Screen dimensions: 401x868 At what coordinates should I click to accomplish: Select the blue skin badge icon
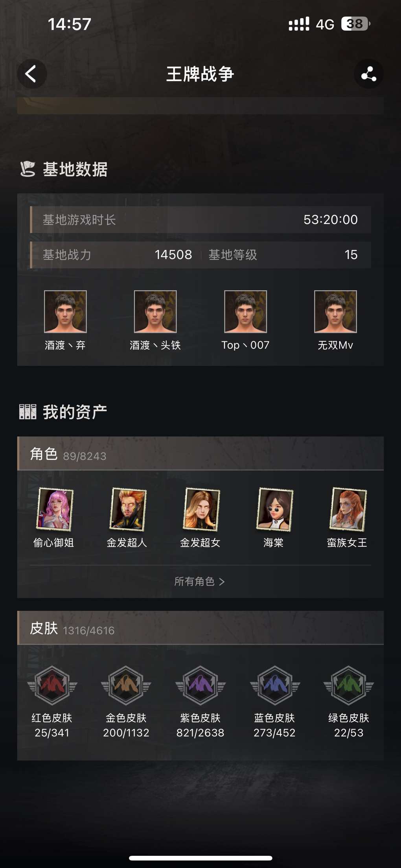tap(274, 686)
